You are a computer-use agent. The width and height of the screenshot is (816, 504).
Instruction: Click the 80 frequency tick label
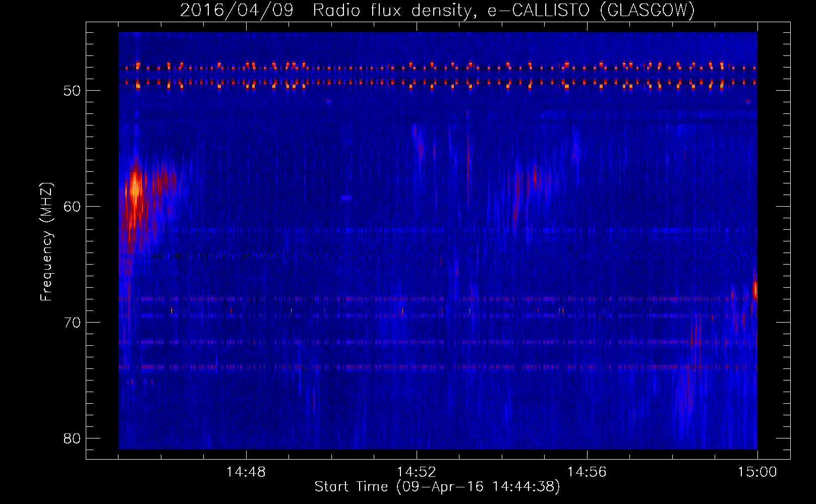point(72,438)
